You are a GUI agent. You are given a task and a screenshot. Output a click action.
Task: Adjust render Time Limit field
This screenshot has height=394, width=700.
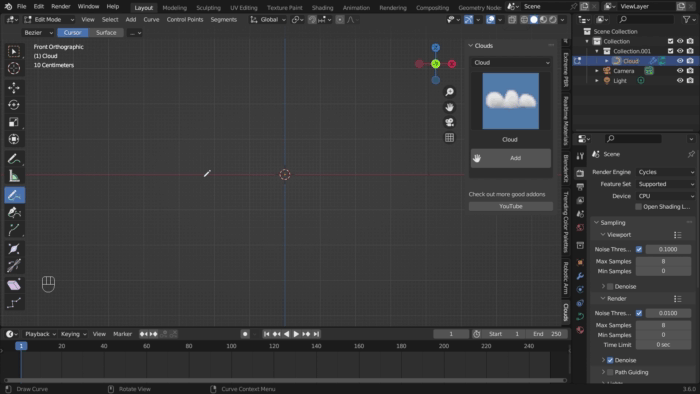coord(663,345)
